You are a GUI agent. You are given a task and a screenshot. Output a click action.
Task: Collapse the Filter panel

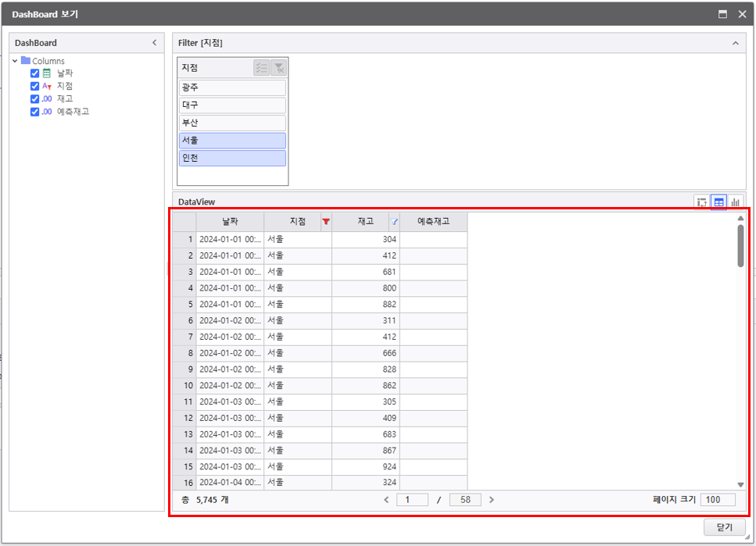tap(735, 43)
